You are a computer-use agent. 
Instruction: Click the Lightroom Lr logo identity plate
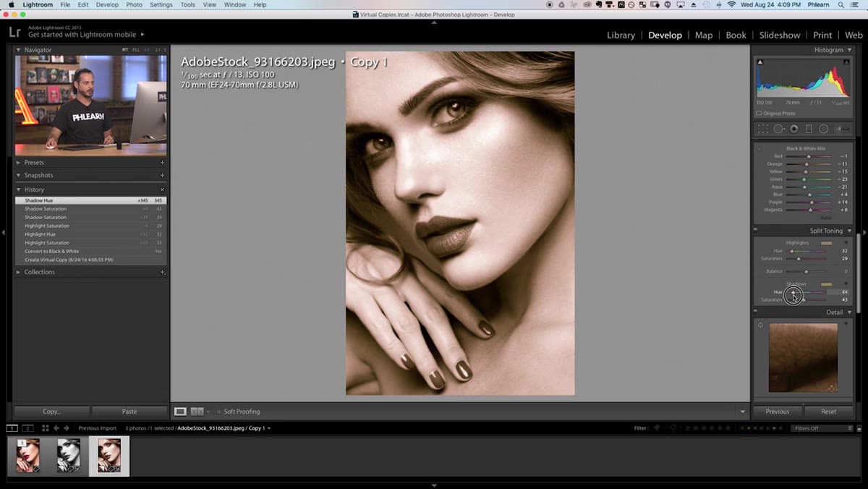coord(14,32)
